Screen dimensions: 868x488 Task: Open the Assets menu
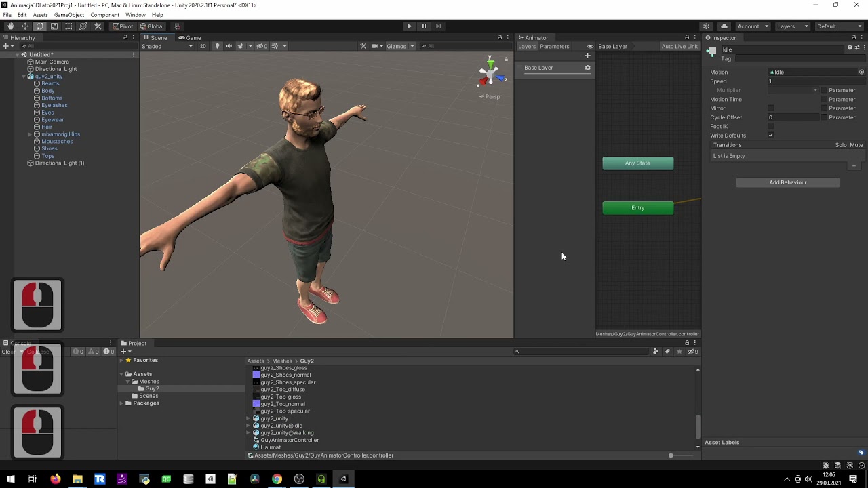point(40,15)
